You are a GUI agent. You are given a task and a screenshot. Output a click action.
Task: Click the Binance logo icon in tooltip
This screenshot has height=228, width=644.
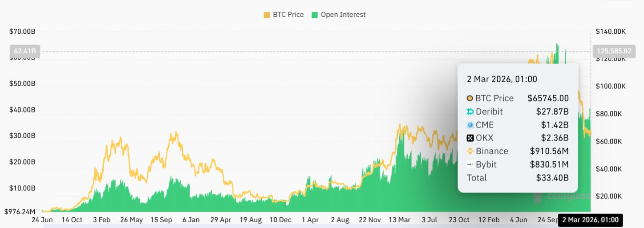click(470, 151)
